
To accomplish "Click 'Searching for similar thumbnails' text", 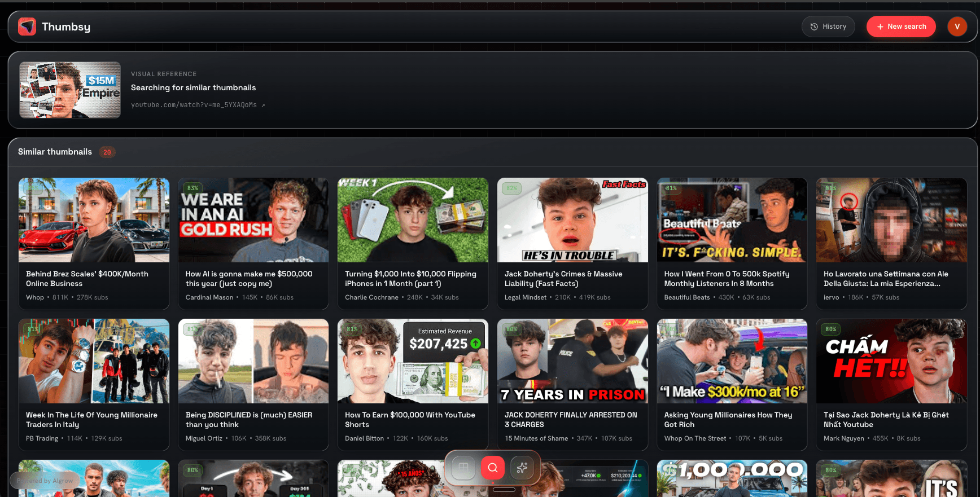I will (x=193, y=87).
